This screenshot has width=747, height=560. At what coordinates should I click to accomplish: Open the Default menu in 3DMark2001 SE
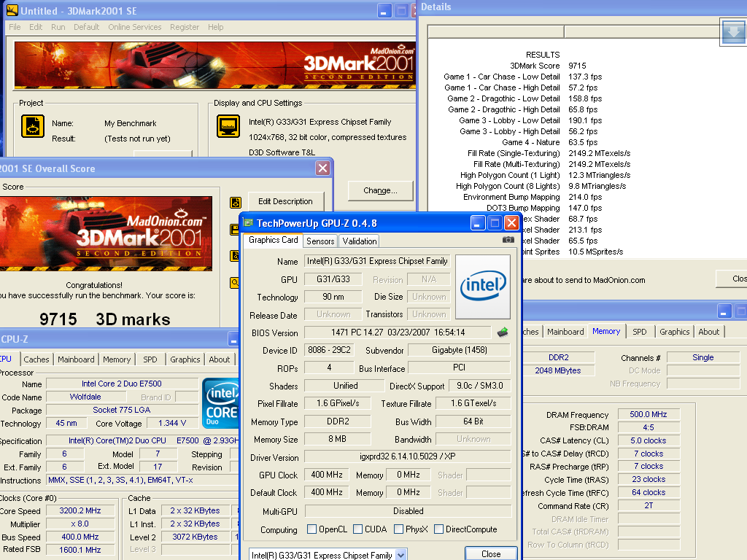(86, 27)
